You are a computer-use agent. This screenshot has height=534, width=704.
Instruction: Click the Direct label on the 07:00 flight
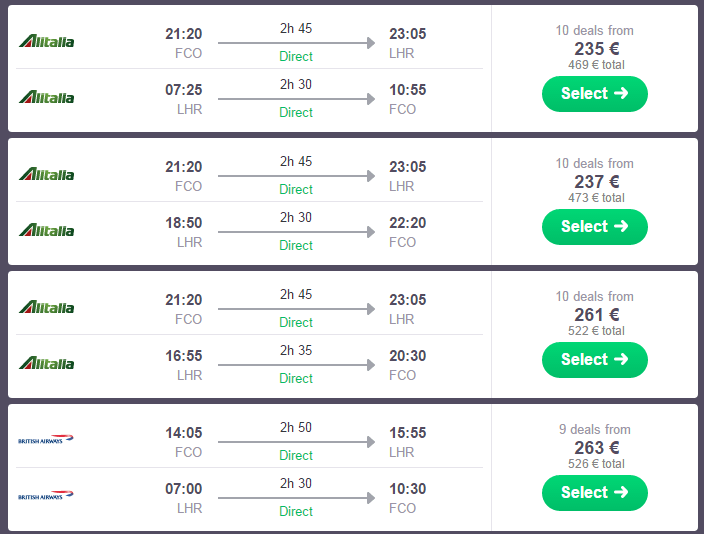pos(296,511)
